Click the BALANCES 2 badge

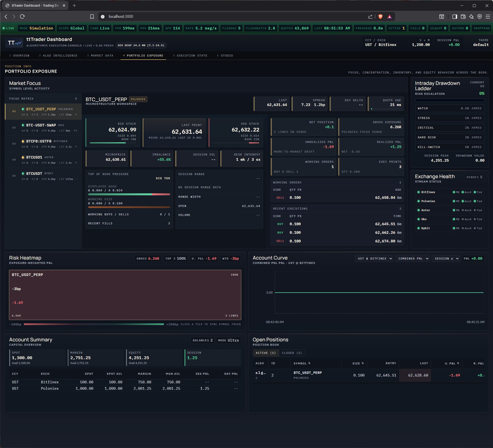coord(203,340)
